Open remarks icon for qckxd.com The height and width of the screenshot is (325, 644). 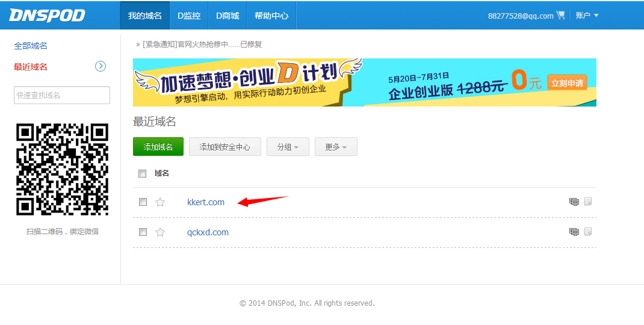tap(574, 232)
